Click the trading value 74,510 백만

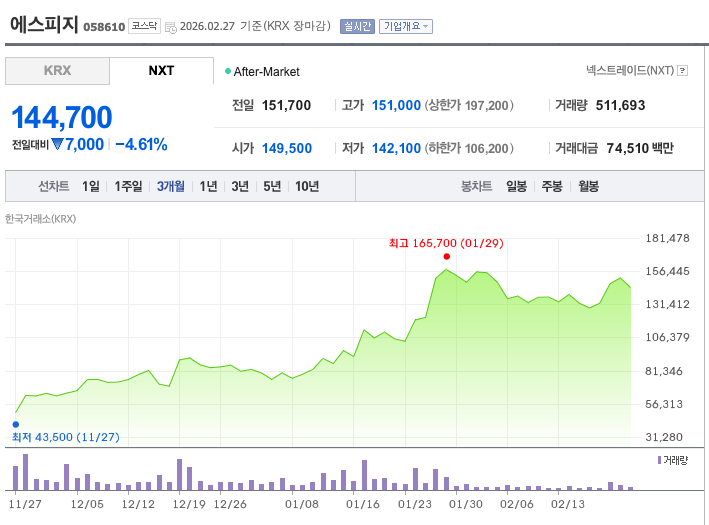coord(640,148)
